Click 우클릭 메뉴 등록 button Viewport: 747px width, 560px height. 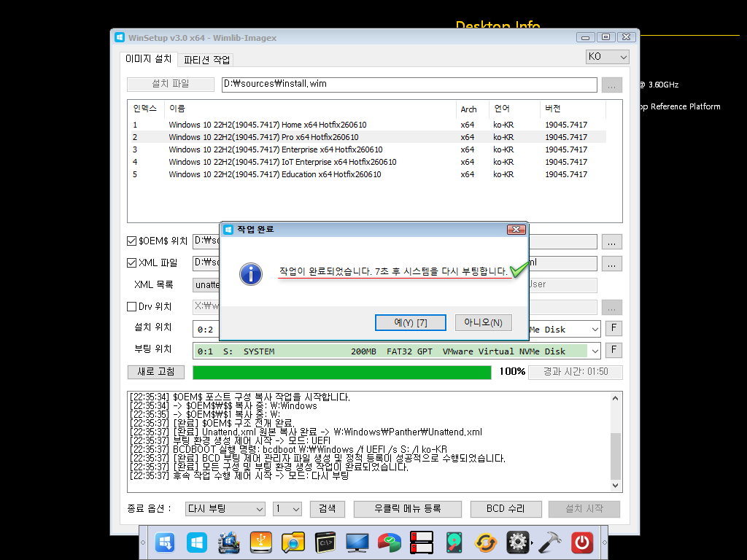click(407, 509)
